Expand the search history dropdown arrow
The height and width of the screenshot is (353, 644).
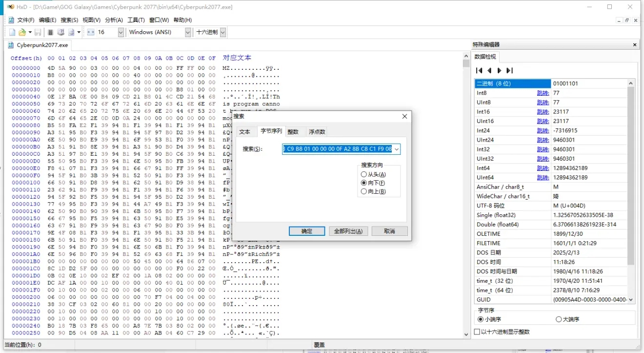click(396, 149)
